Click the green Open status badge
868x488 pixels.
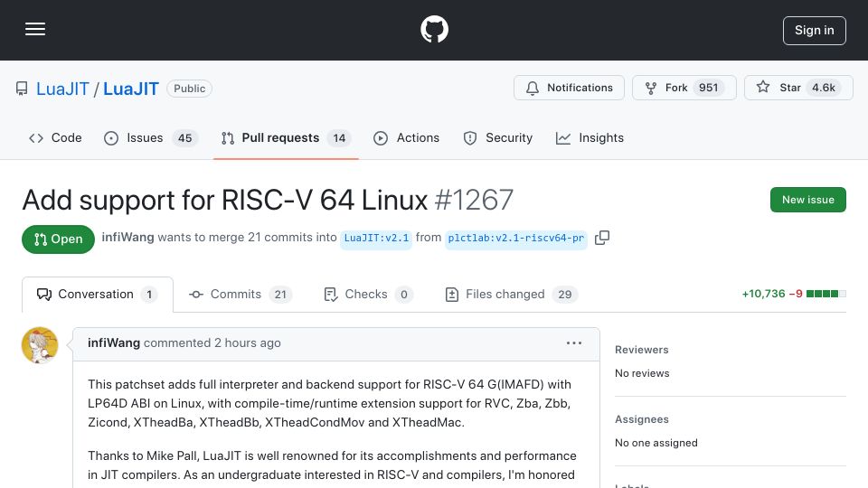pos(58,239)
